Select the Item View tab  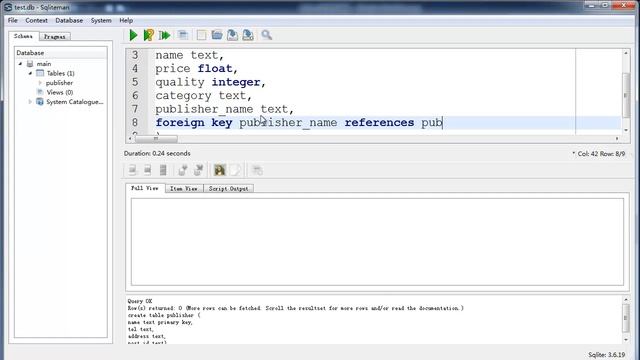[x=184, y=189]
